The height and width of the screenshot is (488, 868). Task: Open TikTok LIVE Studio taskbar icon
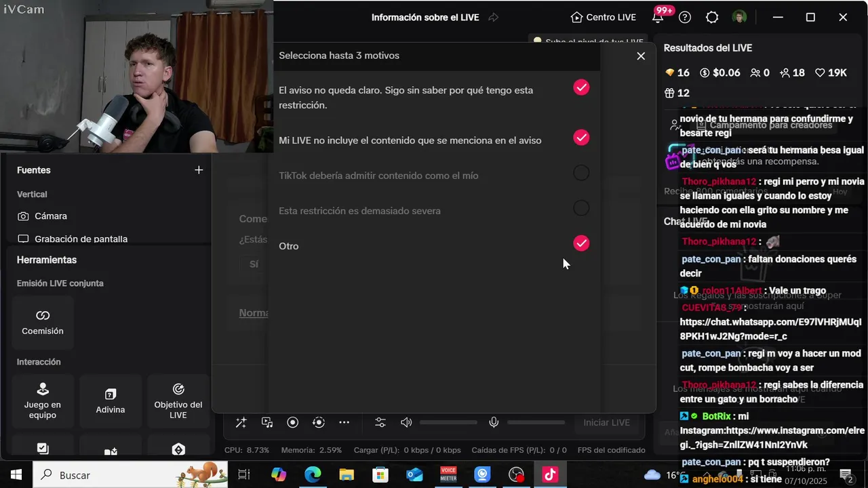550,474
